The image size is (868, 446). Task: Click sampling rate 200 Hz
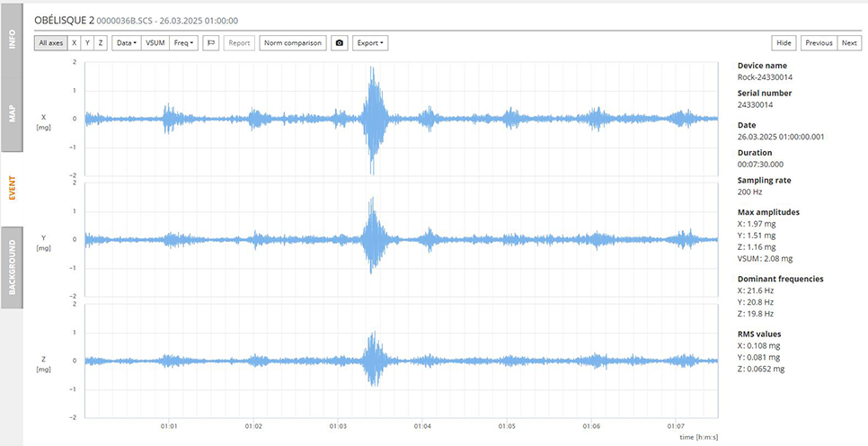(750, 192)
